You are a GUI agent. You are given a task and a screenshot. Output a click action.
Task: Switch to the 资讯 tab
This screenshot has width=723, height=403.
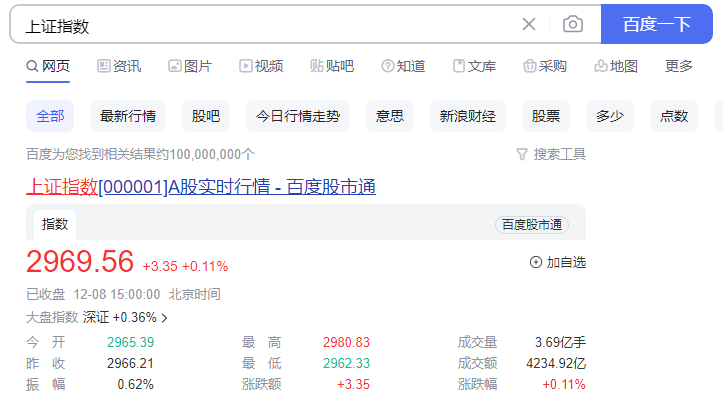(119, 66)
